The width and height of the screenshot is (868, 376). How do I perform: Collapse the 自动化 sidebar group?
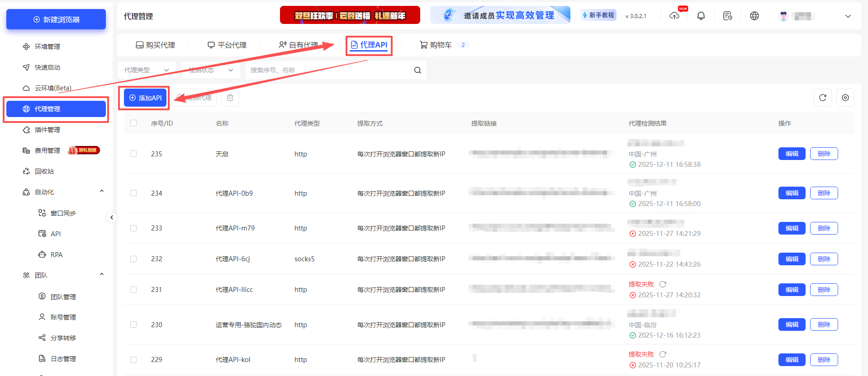(102, 191)
